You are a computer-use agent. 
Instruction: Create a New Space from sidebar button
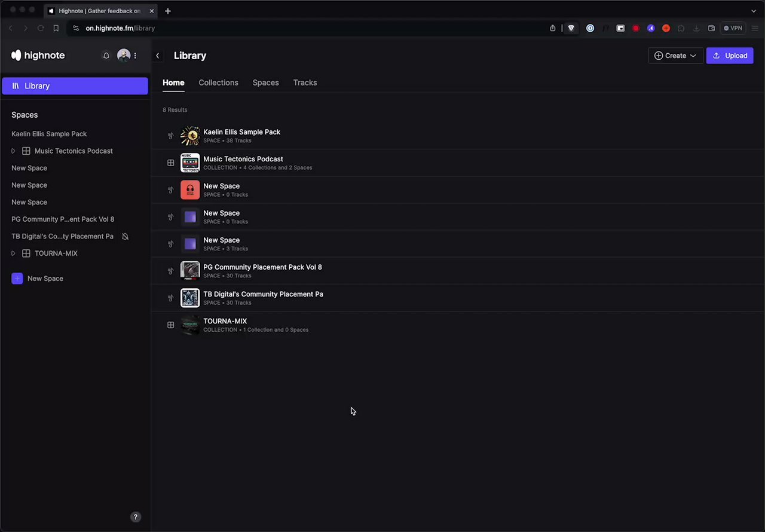click(x=37, y=279)
